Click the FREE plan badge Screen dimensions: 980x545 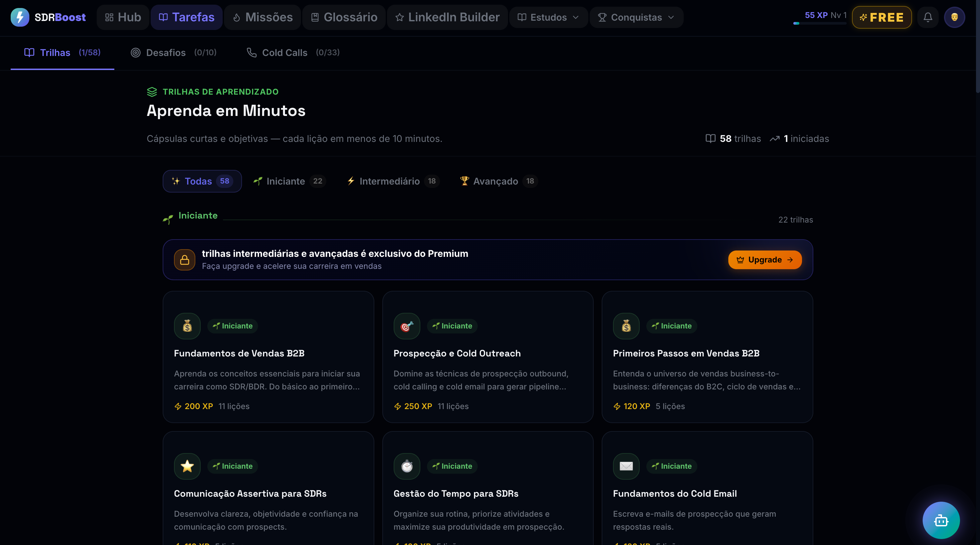[x=882, y=17]
